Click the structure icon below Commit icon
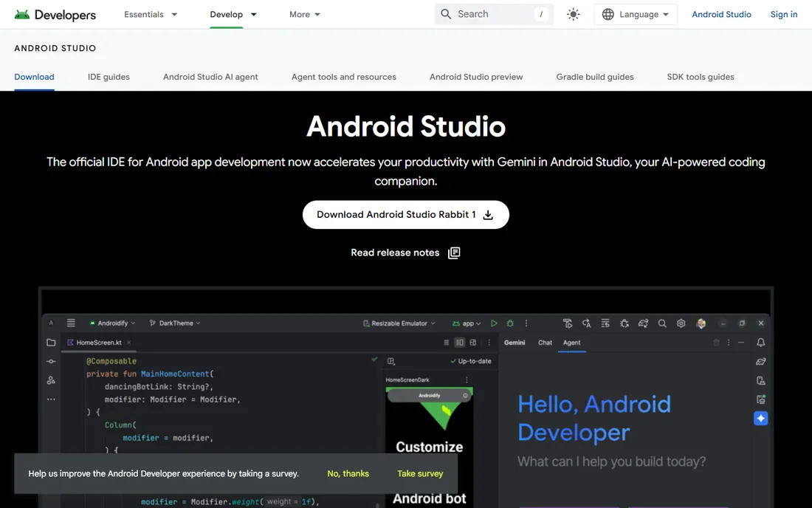Screen dimensions: 812x508 51,380
